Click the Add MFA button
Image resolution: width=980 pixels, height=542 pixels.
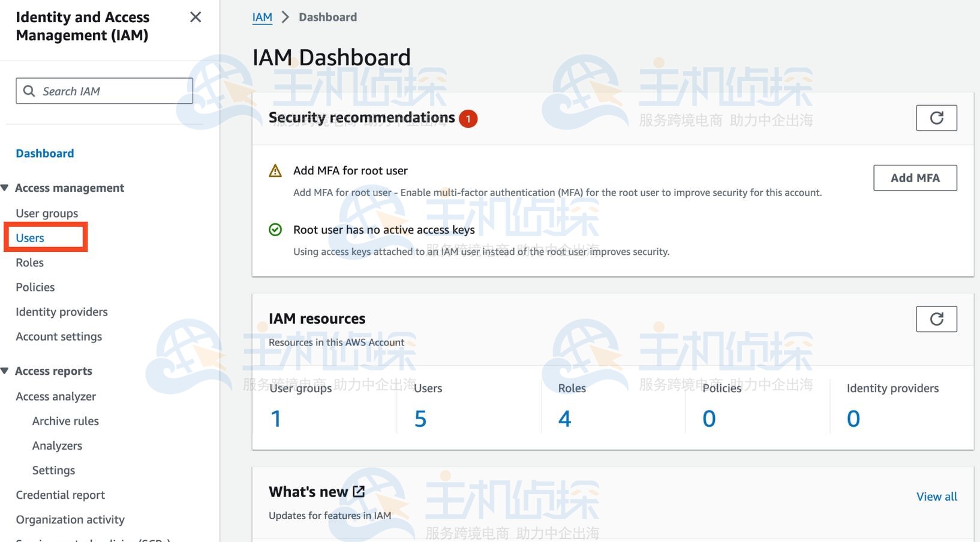coord(915,177)
